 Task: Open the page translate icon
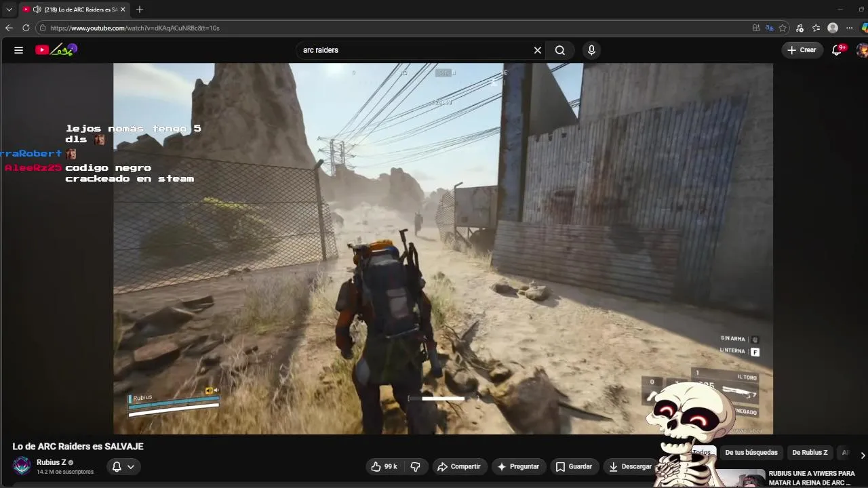pyautogui.click(x=770, y=28)
